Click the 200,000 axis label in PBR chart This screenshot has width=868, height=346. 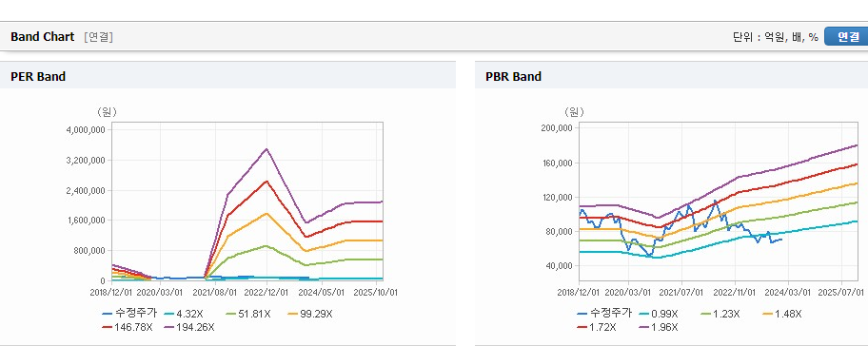pos(557,128)
